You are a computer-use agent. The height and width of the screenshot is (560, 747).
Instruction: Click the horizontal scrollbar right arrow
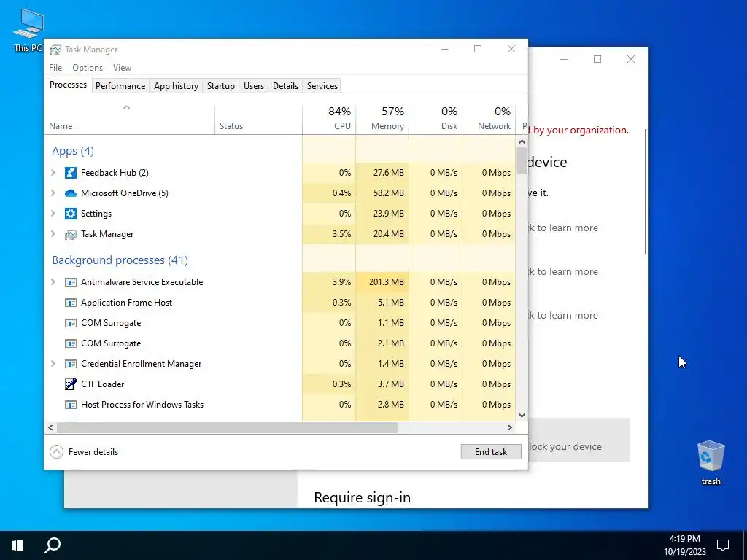point(509,427)
